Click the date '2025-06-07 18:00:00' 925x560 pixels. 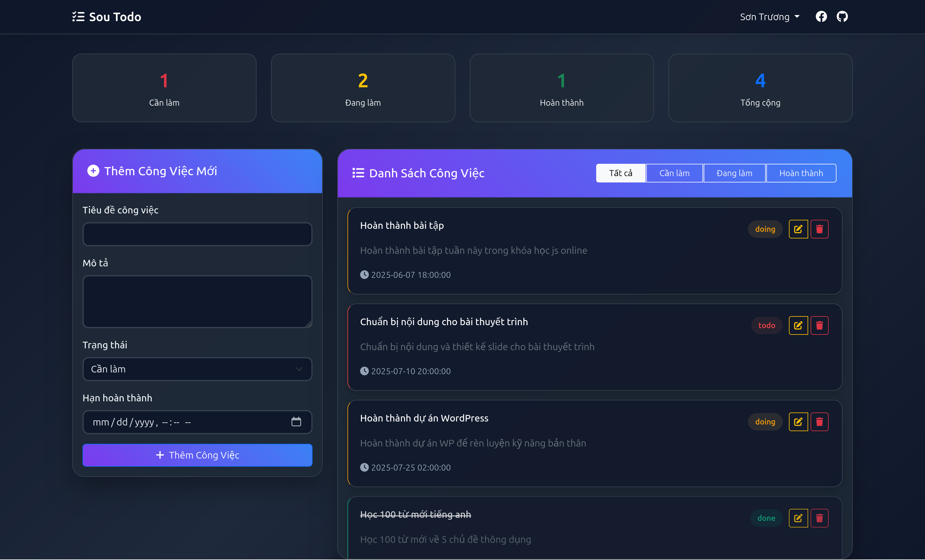coord(411,275)
